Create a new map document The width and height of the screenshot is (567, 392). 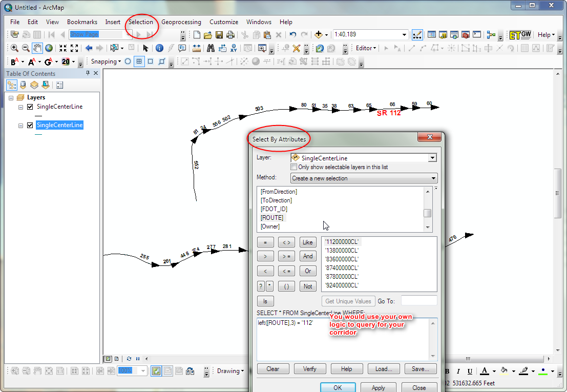(x=196, y=35)
